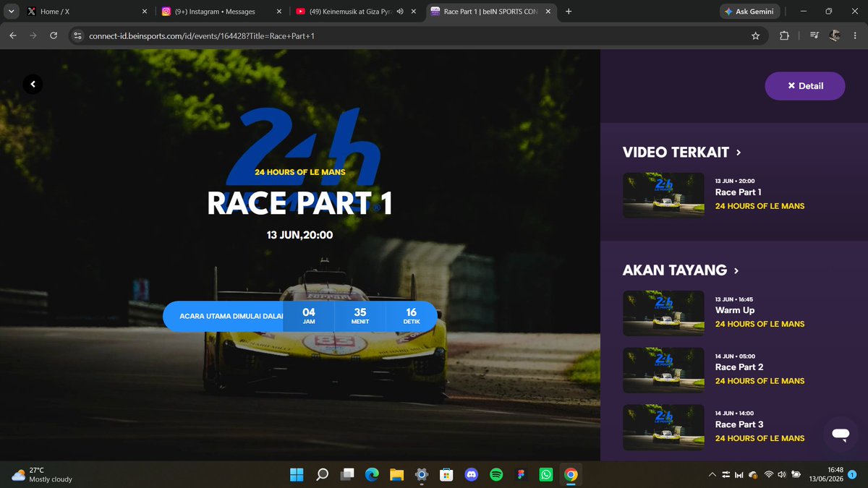This screenshot has height=488, width=868.
Task: Open Settings from the taskbar
Action: (x=422, y=474)
